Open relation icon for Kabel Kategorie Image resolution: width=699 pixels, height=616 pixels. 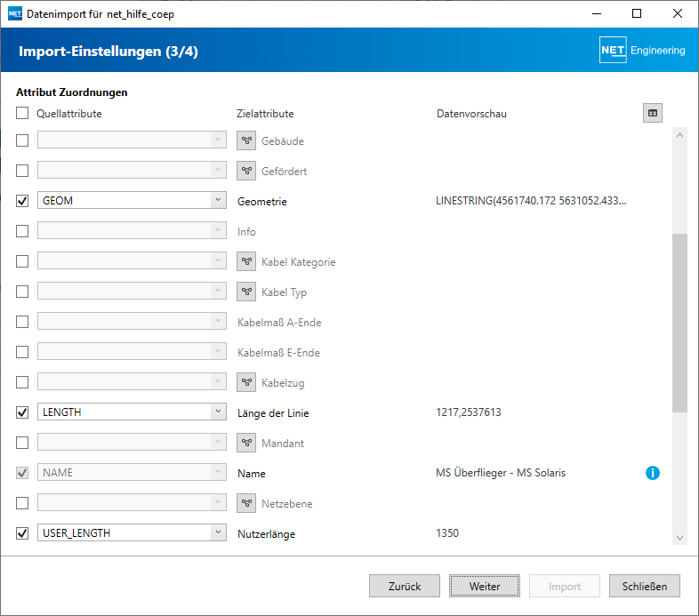coord(246,261)
